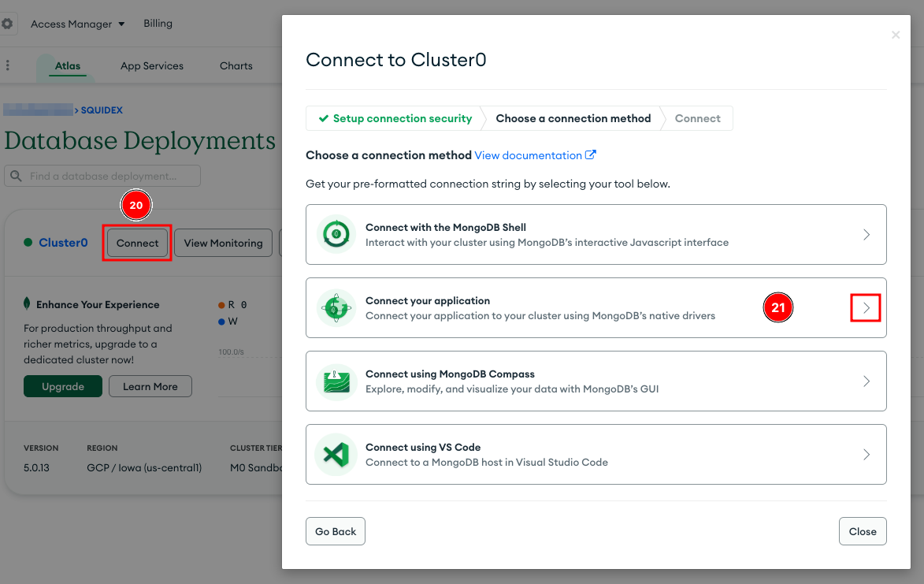Click the Close button in the dialog
The image size is (924, 584).
863,531
